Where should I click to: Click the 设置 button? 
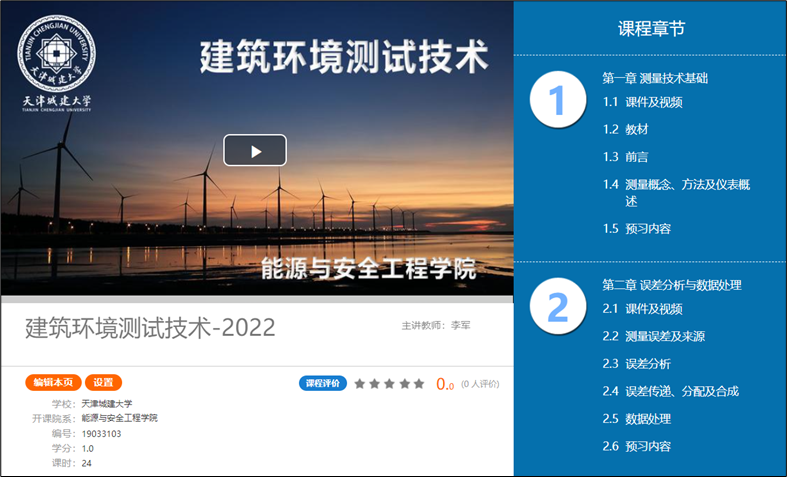pyautogui.click(x=103, y=383)
